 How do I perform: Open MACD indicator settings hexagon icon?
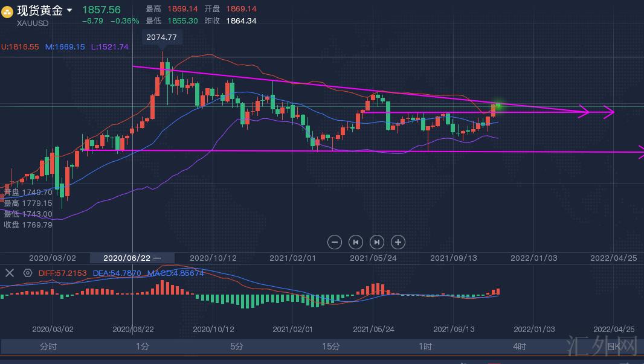(x=27, y=273)
